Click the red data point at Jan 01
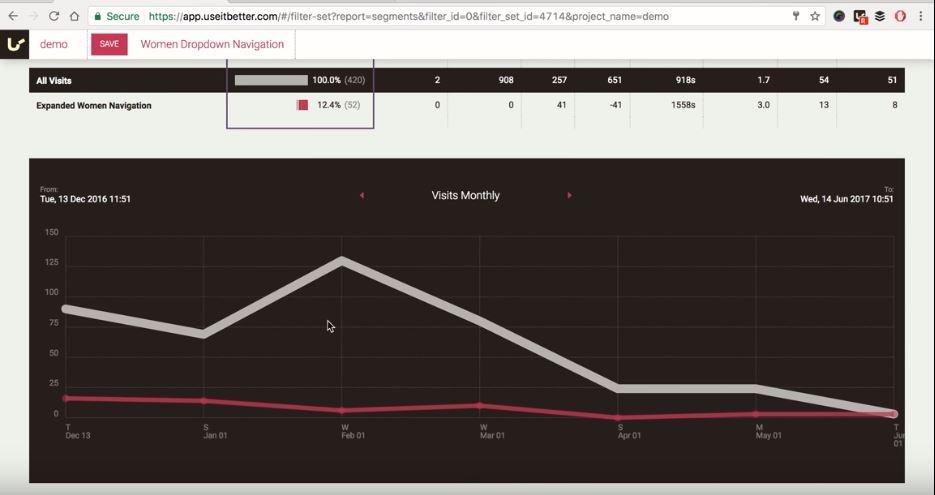Image resolution: width=935 pixels, height=495 pixels. (204, 401)
